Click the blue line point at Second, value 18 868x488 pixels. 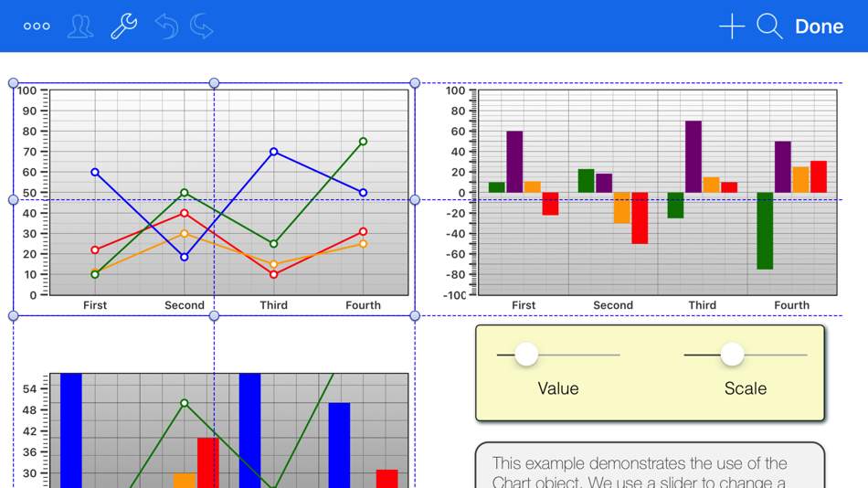[x=185, y=257]
